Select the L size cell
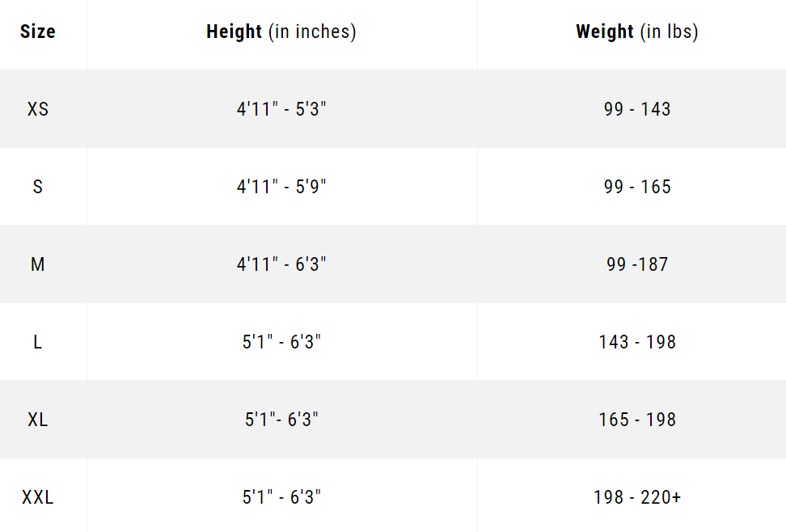786x532 pixels. 38,342
